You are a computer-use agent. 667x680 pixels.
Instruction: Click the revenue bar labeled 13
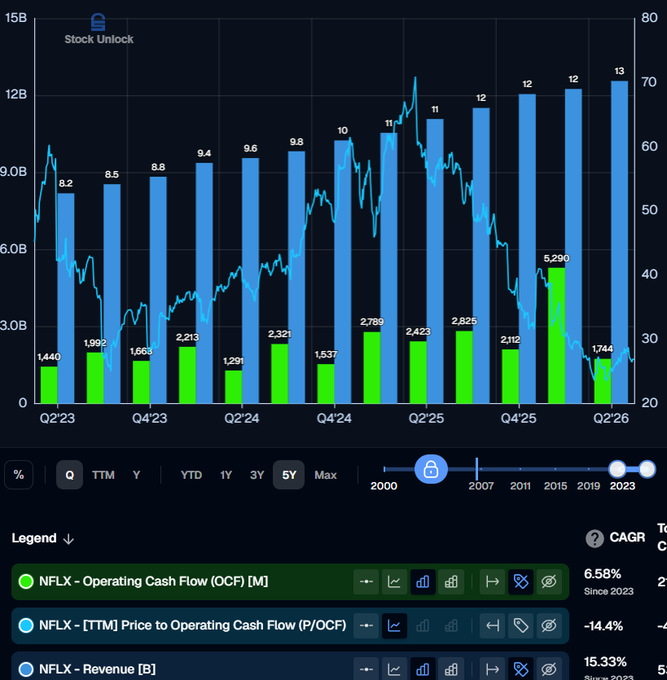[619, 242]
